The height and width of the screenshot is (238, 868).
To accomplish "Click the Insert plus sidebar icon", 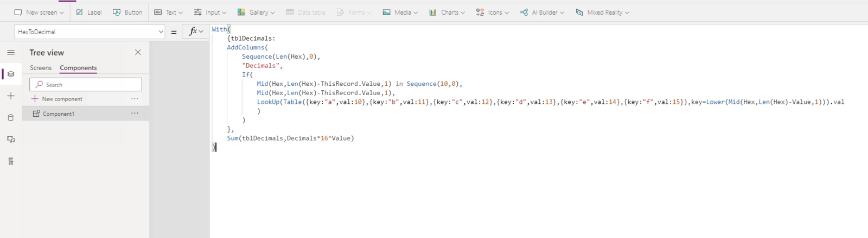I will [x=11, y=96].
